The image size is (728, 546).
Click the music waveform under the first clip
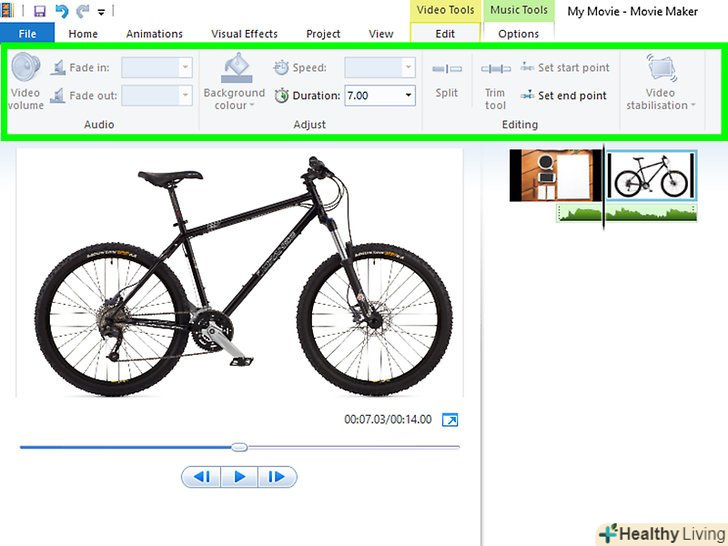(579, 213)
